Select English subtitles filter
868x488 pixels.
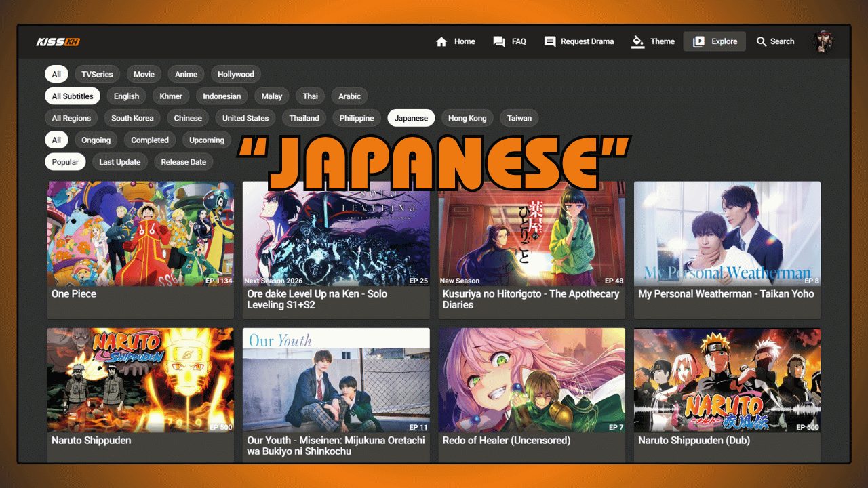tap(126, 96)
